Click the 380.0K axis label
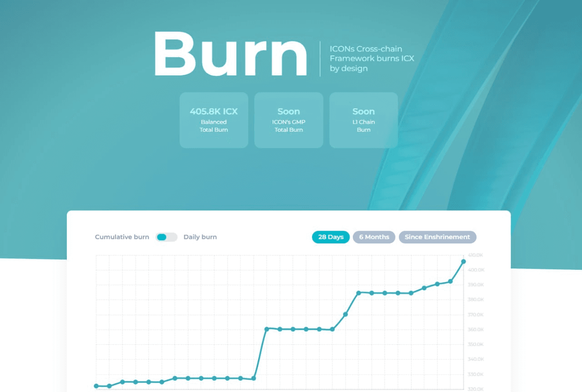The height and width of the screenshot is (392, 582). click(x=476, y=300)
